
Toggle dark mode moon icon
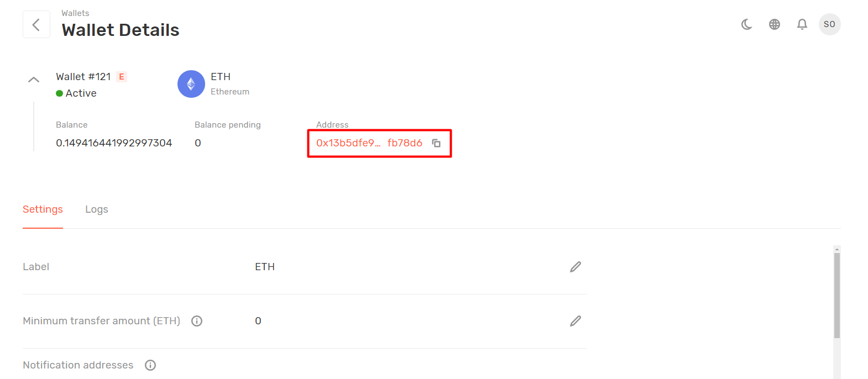pos(746,24)
